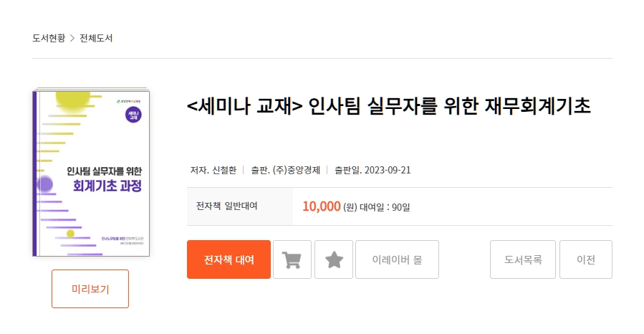Click 회계기초 과정 text on book cover
The height and width of the screenshot is (334, 644).
pos(107,186)
